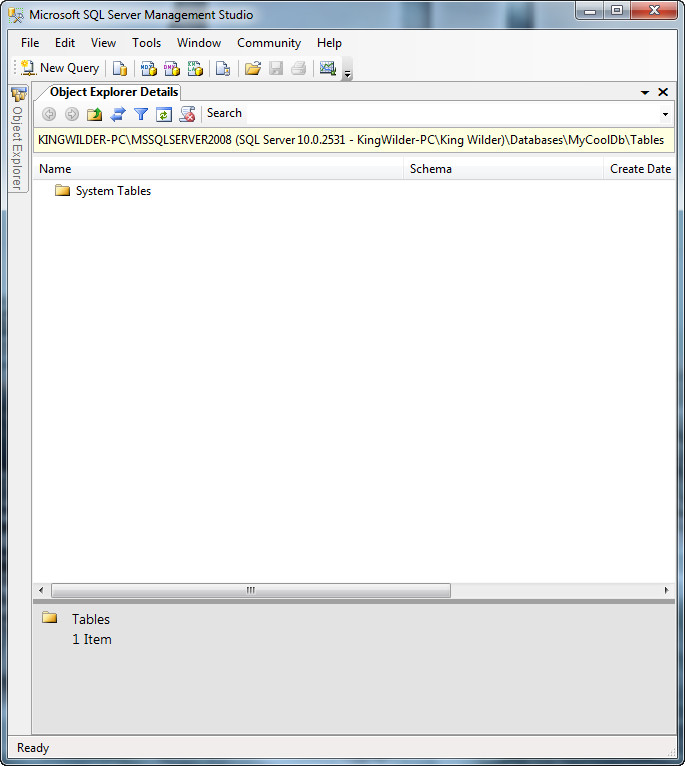Open an Analysis Services DMX Query

pos(171,68)
